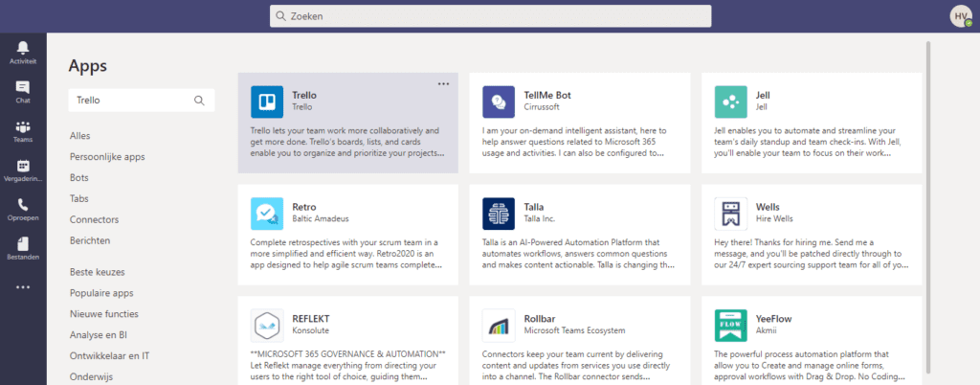This screenshot has height=385, width=980.
Task: Click the Wells app logo
Action: click(x=730, y=214)
